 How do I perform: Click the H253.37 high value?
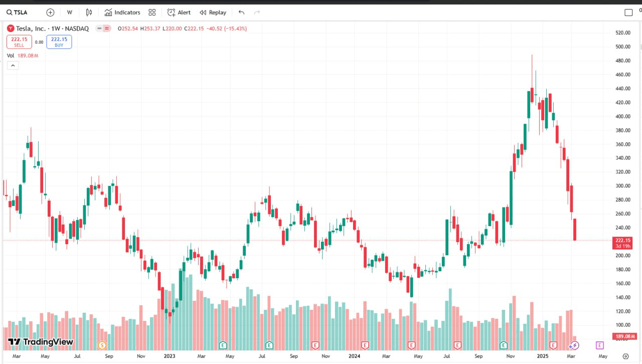pyautogui.click(x=150, y=29)
